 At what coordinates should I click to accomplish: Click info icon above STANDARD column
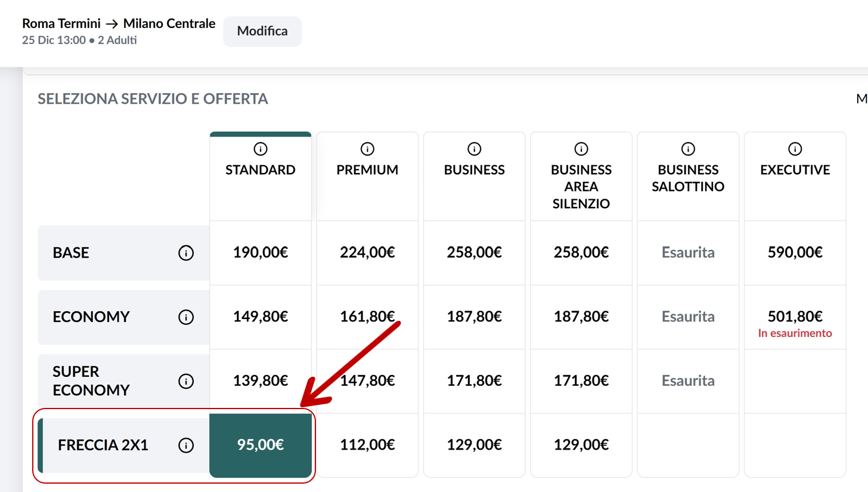[x=261, y=148]
